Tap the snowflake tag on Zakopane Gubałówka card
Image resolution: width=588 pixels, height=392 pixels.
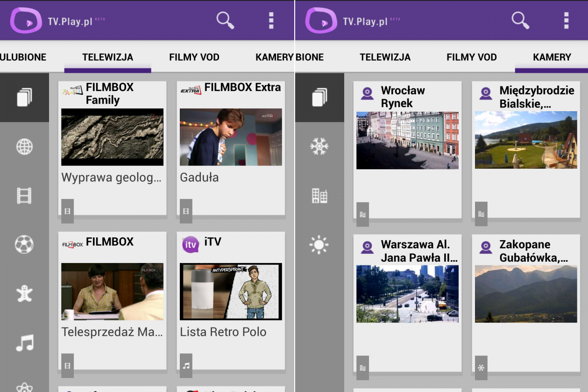point(481,368)
